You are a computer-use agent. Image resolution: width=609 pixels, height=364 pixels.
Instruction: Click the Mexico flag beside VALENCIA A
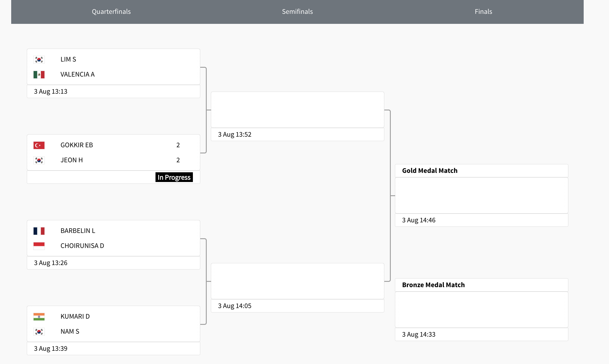(39, 75)
